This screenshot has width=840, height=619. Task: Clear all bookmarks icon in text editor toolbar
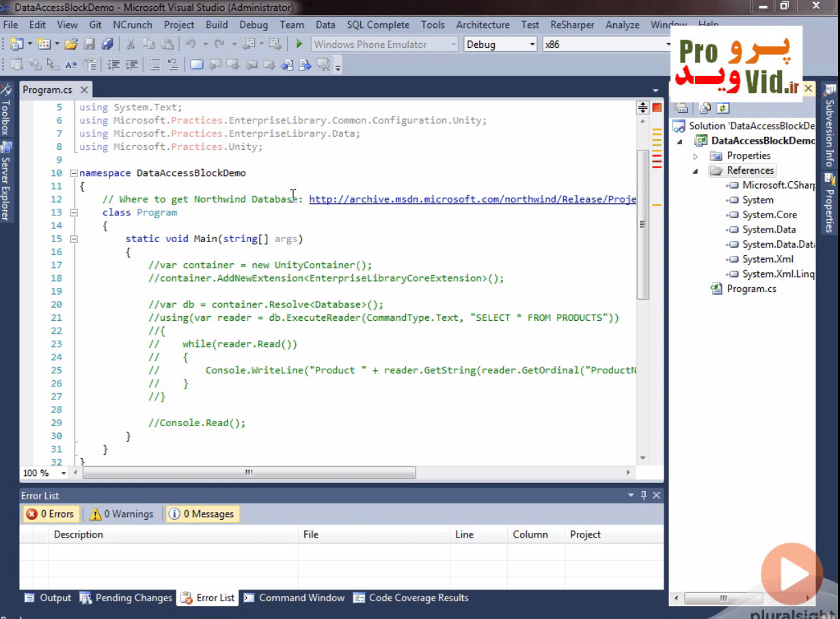coord(323,65)
